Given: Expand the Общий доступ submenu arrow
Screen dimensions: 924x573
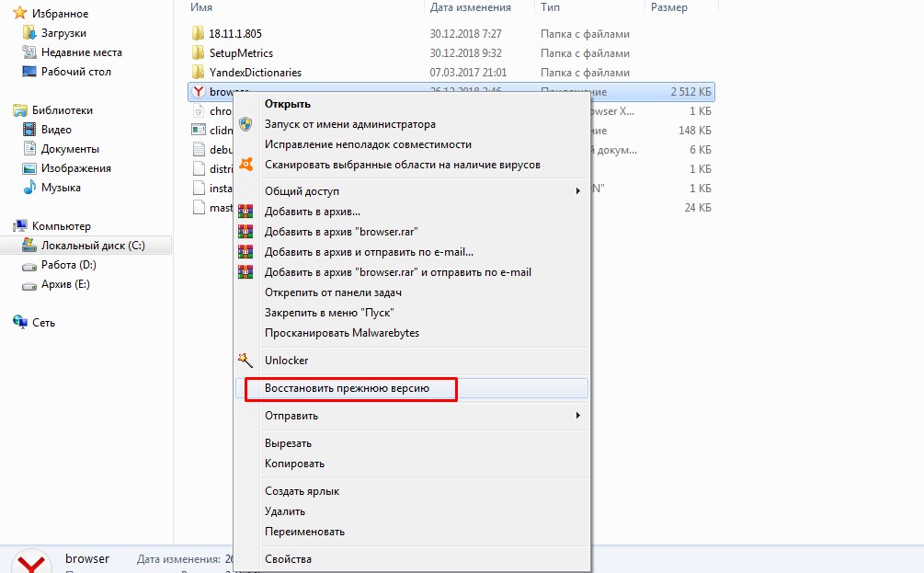Looking at the screenshot, I should coord(577,191).
